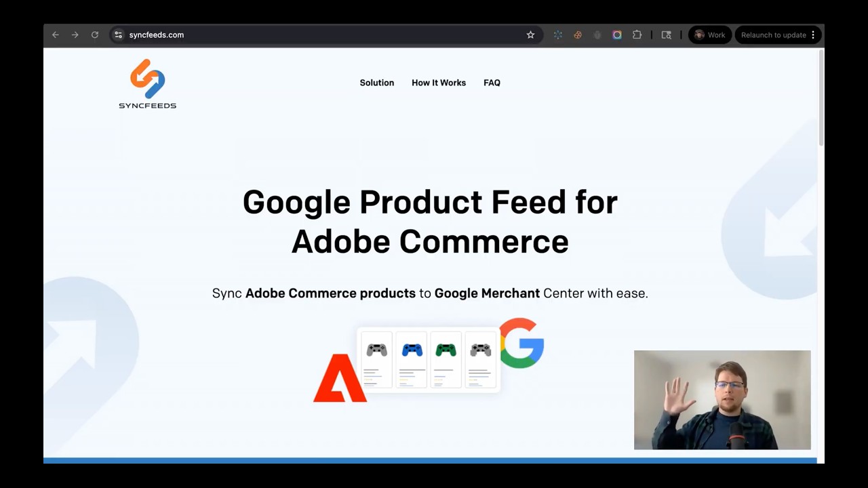Select the green controller product card
Viewport: 868px width, 488px height.
pyautogui.click(x=446, y=360)
